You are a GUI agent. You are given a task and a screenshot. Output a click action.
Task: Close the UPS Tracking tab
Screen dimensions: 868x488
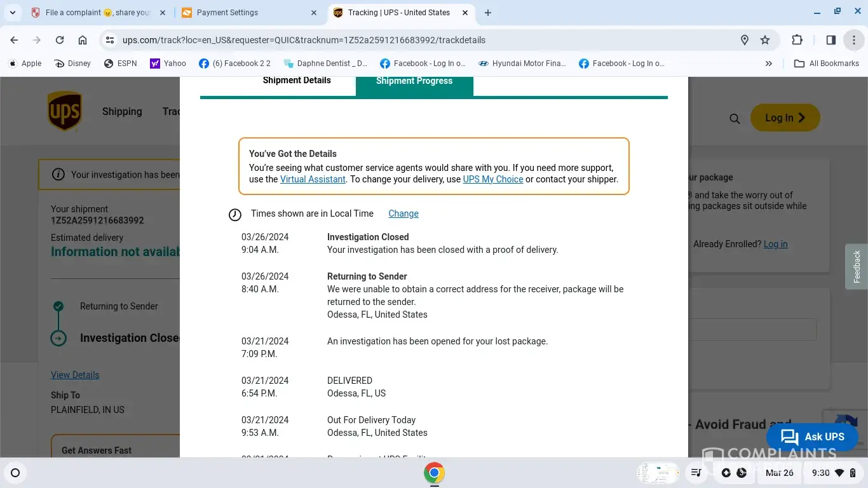coord(465,13)
